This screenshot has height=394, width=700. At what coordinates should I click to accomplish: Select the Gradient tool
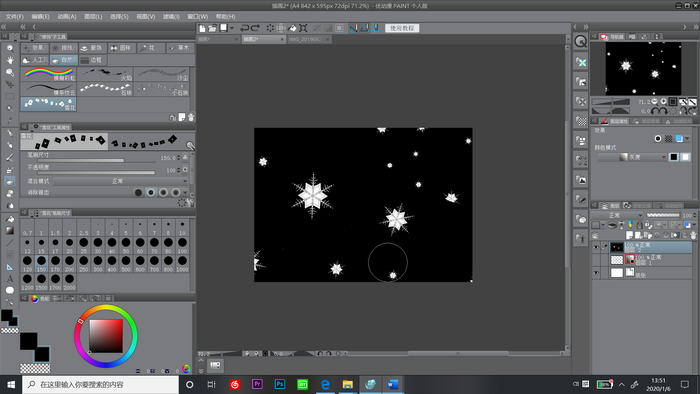tap(10, 231)
